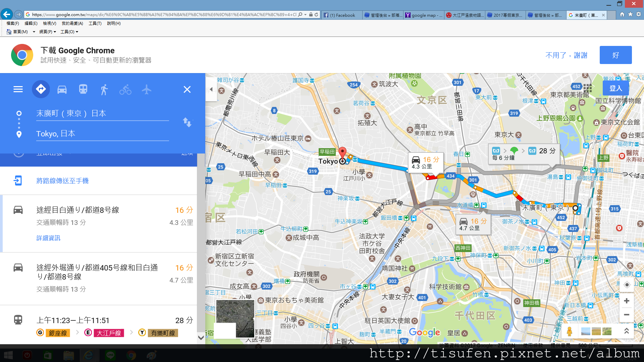
Task: Open 我的最愛(A) menu
Action: [x=72, y=23]
